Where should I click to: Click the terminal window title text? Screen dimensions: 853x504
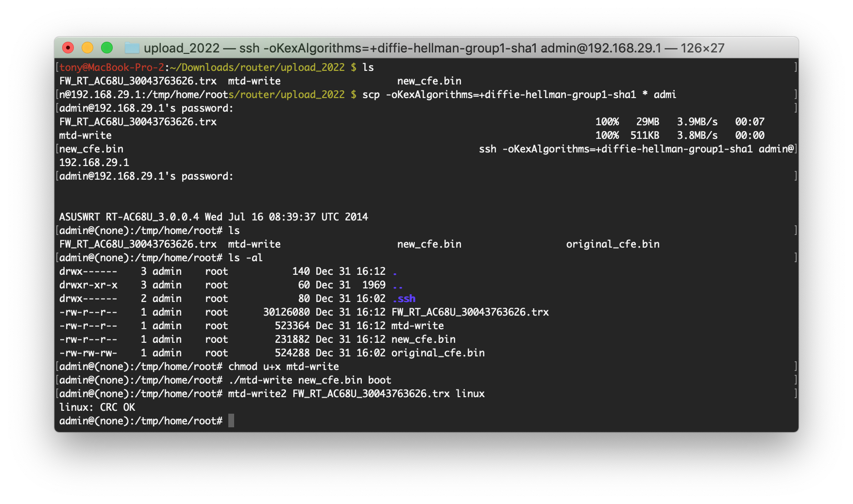tap(433, 48)
